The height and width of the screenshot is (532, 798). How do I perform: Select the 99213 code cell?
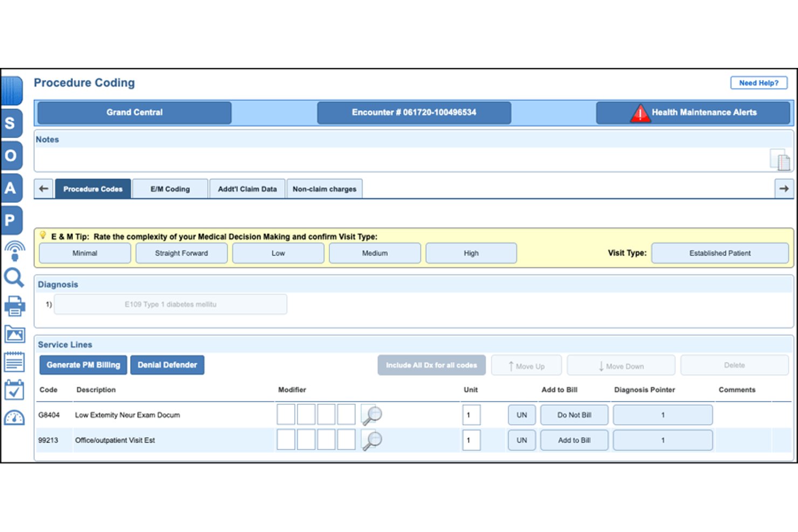[48, 440]
